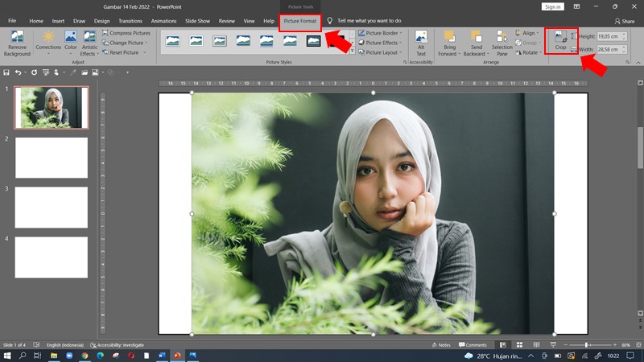Open the Design tab
Viewport: 644px width, 362px height.
(101, 21)
